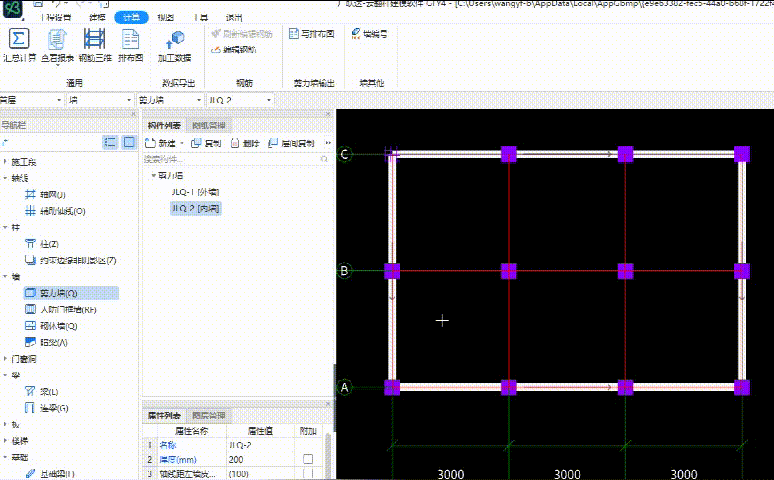
Task: Tick the 附加 checkbox in property row 3
Action: [x=308, y=474]
